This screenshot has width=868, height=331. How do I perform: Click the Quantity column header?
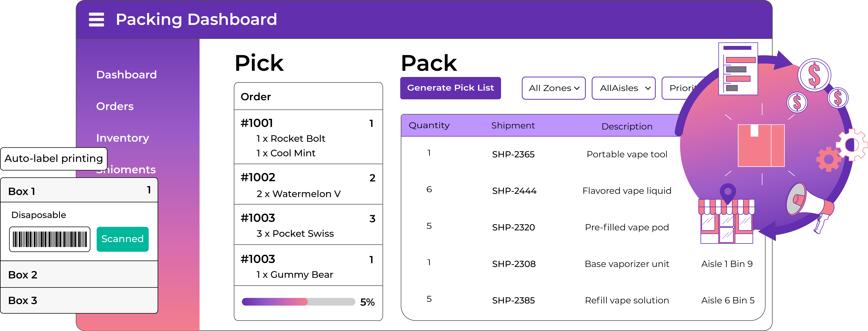pos(429,125)
